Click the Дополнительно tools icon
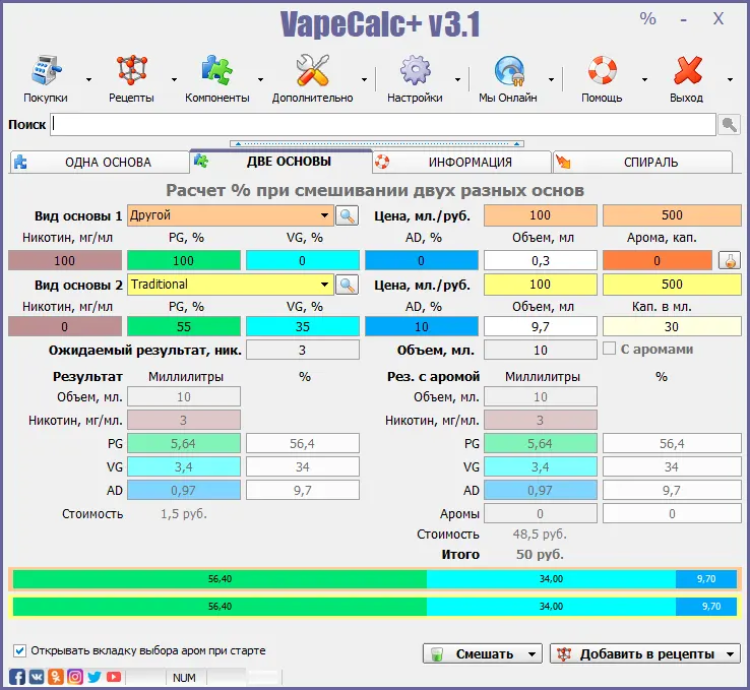This screenshot has width=750, height=690. tap(312, 72)
